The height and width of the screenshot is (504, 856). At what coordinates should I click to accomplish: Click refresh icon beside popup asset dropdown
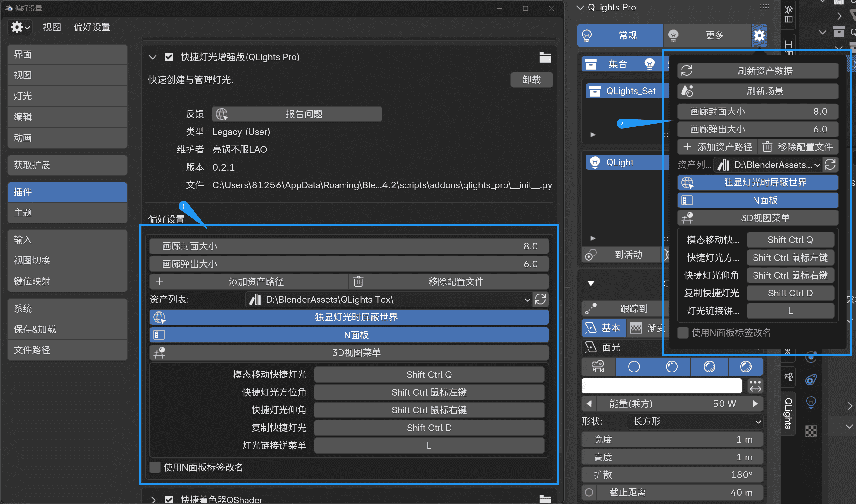click(x=830, y=165)
